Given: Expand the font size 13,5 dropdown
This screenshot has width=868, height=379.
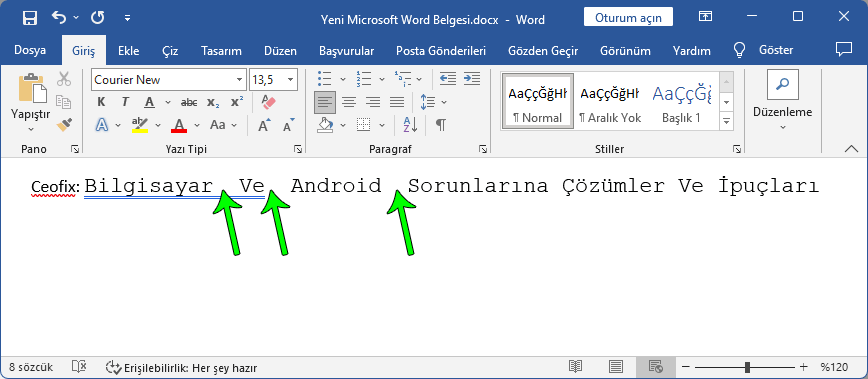Looking at the screenshot, I should [x=291, y=80].
